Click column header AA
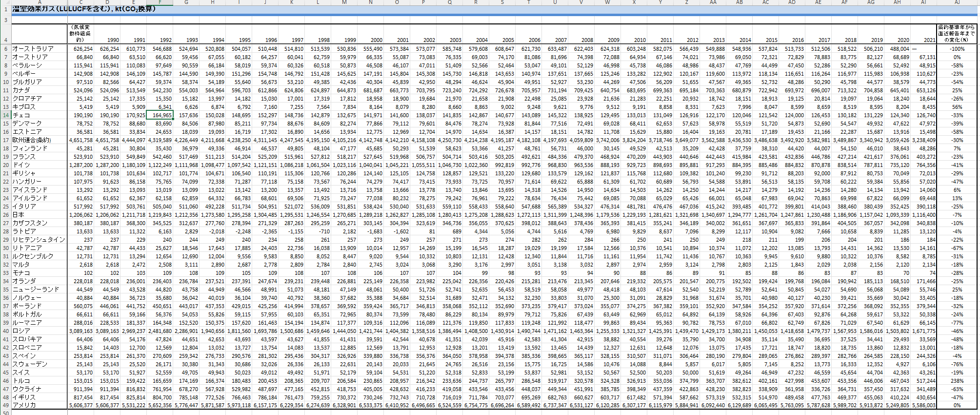 (713, 2)
